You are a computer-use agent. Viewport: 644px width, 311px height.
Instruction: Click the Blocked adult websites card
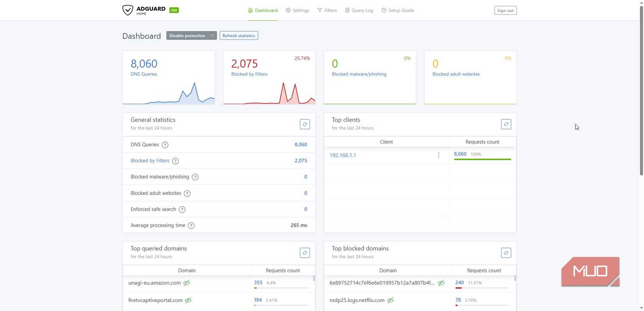click(470, 77)
